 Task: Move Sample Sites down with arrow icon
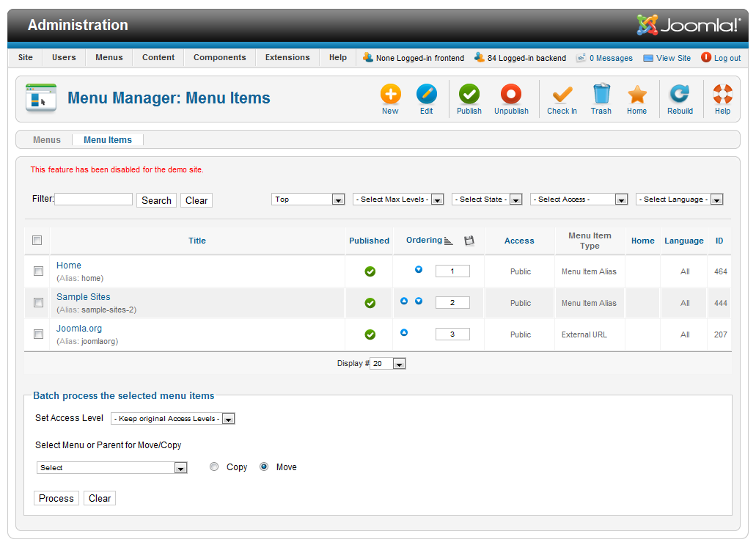tap(419, 301)
